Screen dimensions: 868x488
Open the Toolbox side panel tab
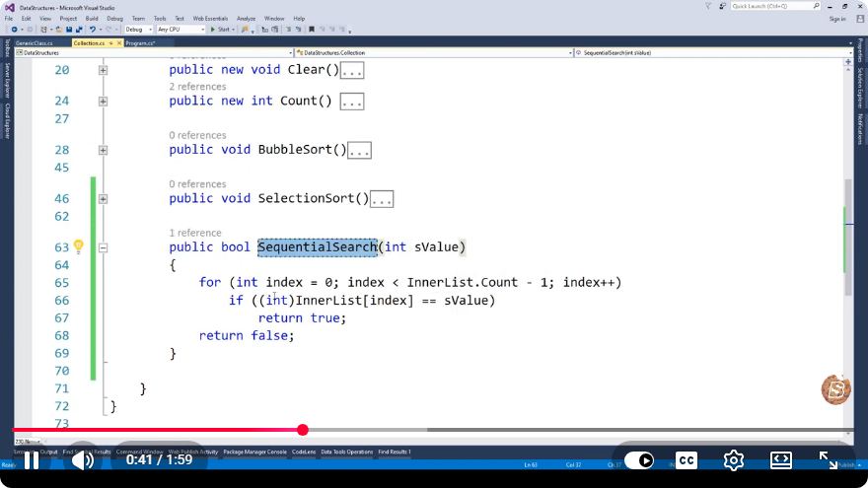7,48
